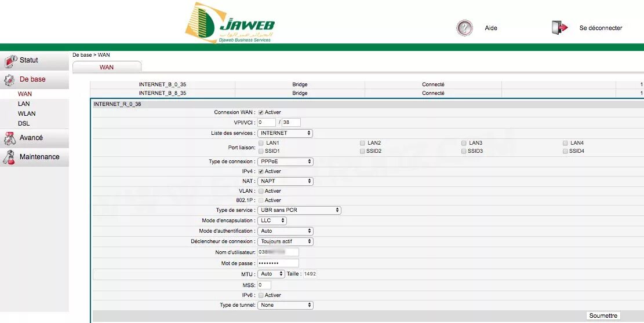The width and height of the screenshot is (644, 323).
Task: Click the MTU Taille field
Action: tap(310, 274)
